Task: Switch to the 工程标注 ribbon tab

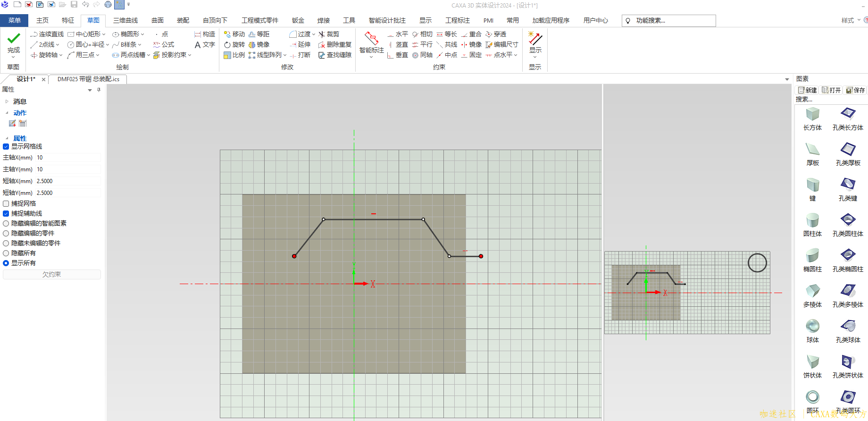Action: click(x=458, y=20)
